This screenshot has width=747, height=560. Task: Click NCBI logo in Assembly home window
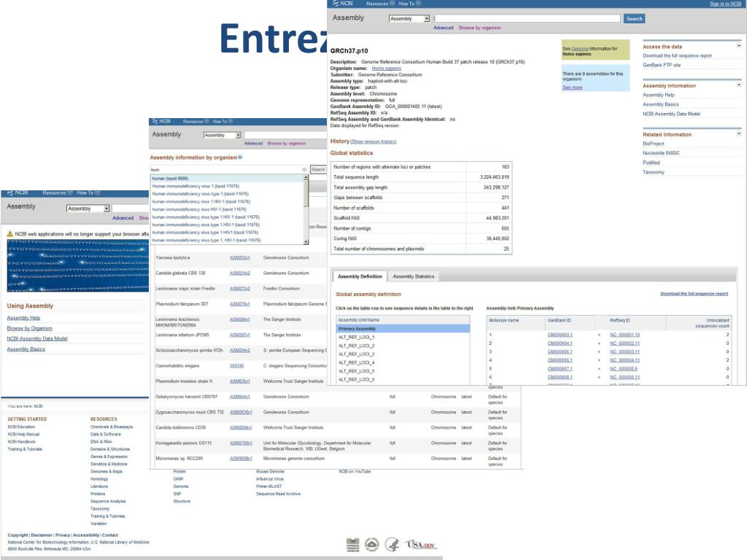(x=18, y=192)
